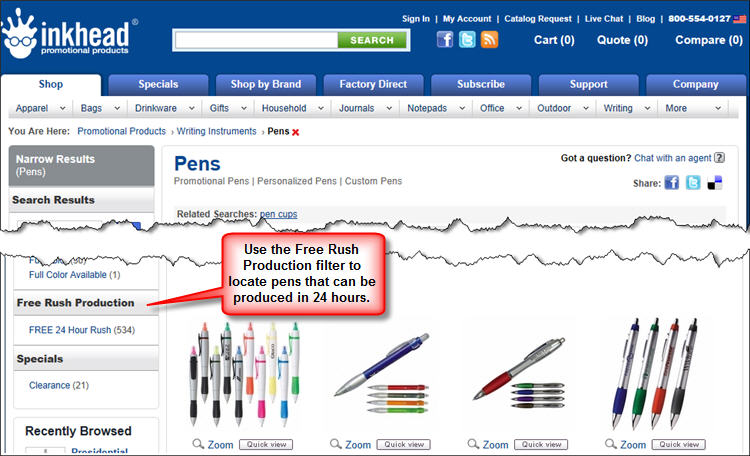Click the inkhead logo
The image size is (750, 456).
(69, 35)
